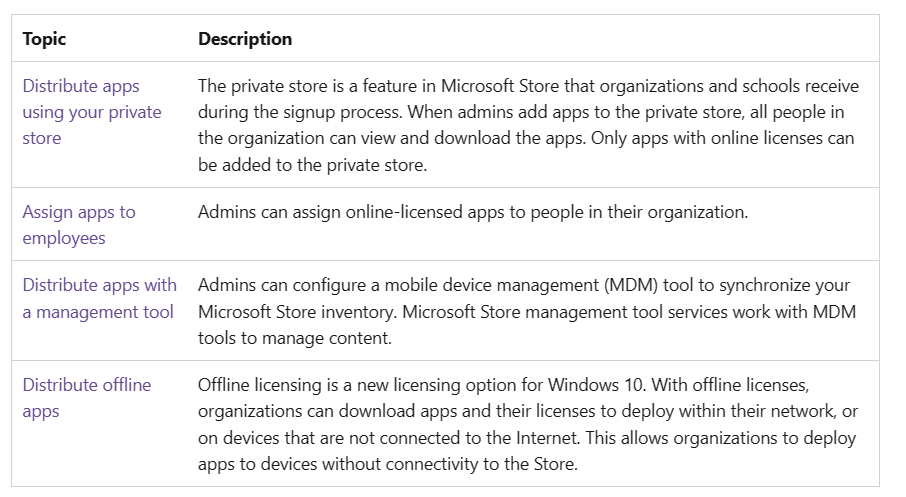Click 'using your private' line of first link
Viewport: 906px width, 497px height.
coord(92,112)
